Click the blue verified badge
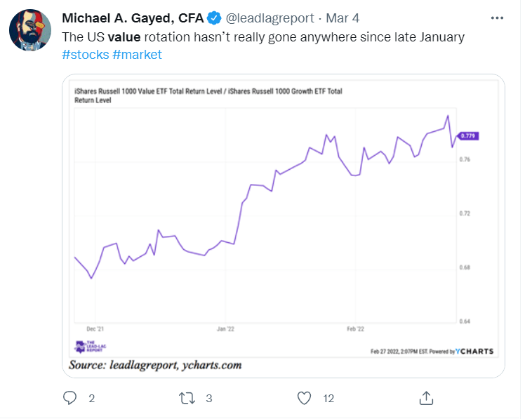Image resolution: width=532 pixels, height=419 pixels. click(214, 18)
